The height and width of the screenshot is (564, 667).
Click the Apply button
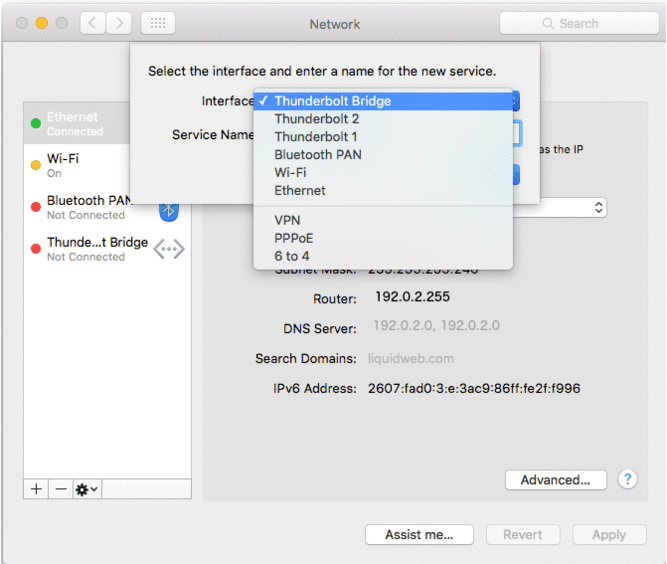[609, 534]
